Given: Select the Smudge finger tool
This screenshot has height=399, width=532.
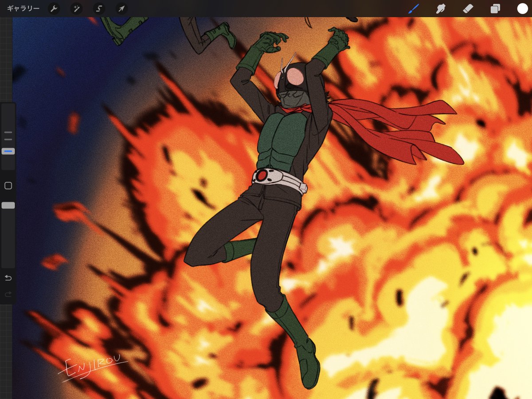Looking at the screenshot, I should [441, 8].
